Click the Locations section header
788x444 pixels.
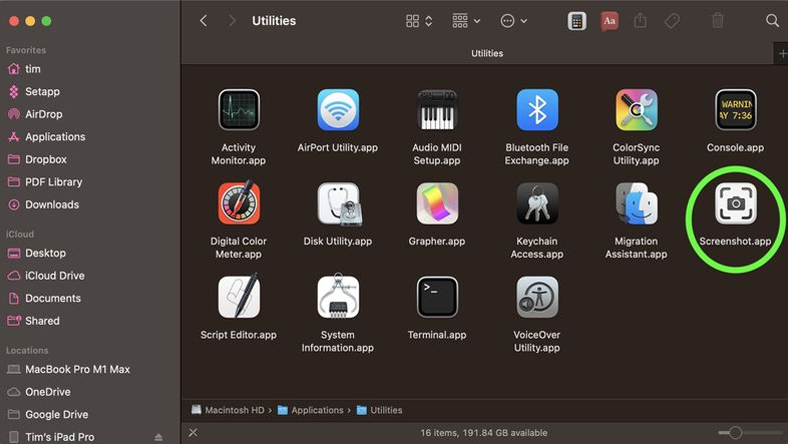tap(27, 350)
